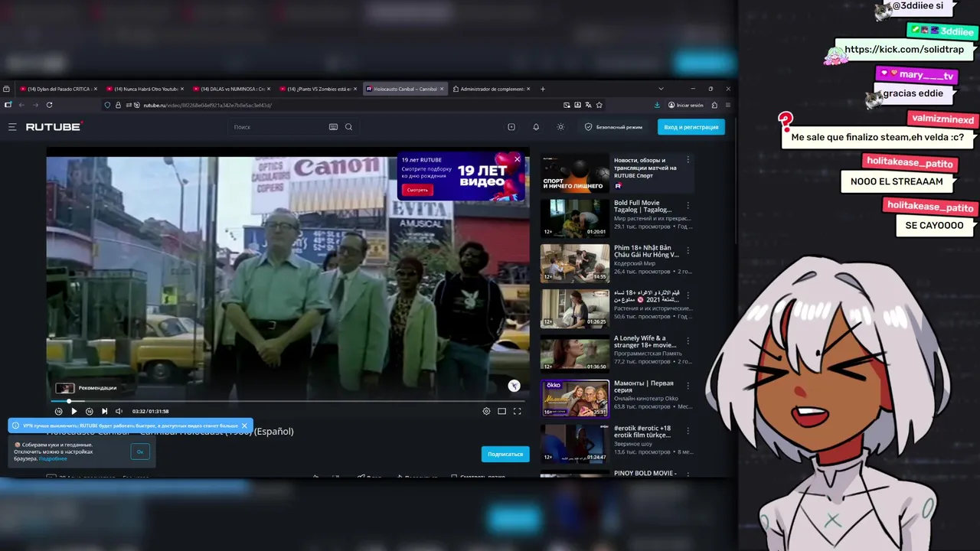980x551 pixels.
Task: Click the video progress bar
Action: [x=288, y=401]
